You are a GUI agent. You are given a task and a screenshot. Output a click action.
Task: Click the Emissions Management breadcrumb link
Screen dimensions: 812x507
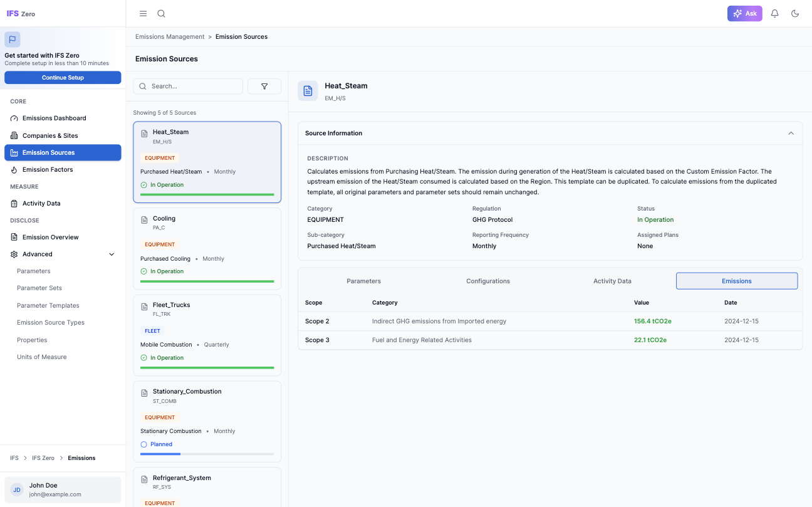coord(170,37)
